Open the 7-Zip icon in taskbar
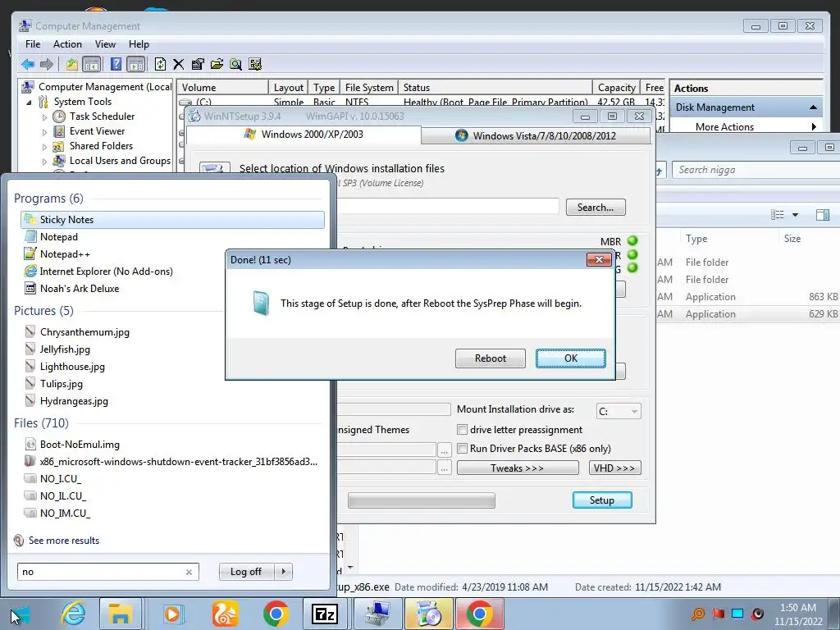 pyautogui.click(x=325, y=614)
